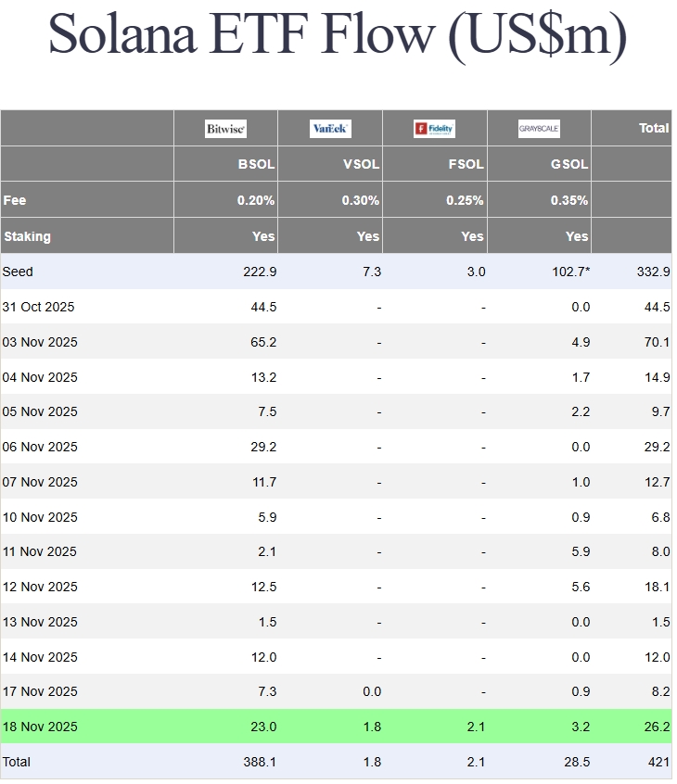677x784 pixels.
Task: Select the Seed row label
Action: 18,272
